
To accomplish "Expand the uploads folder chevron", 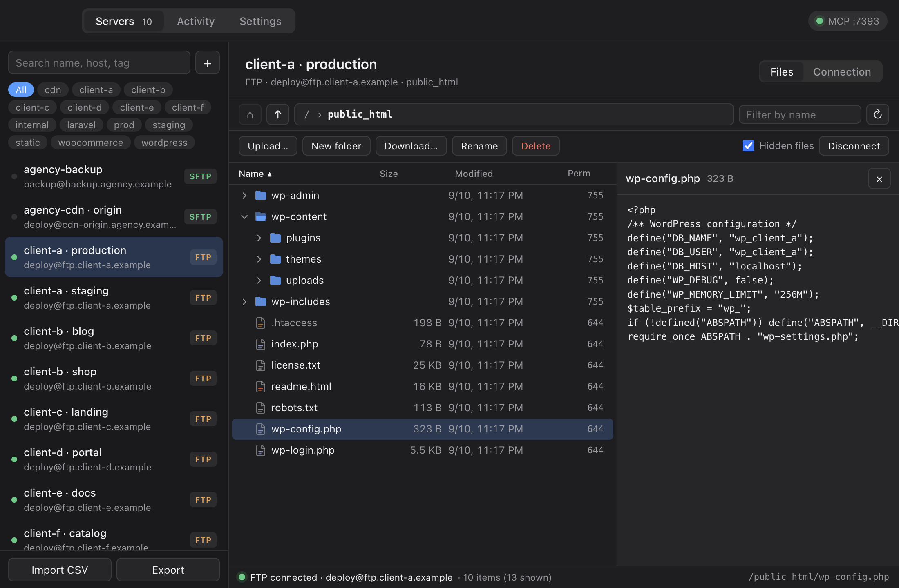I will (x=259, y=281).
